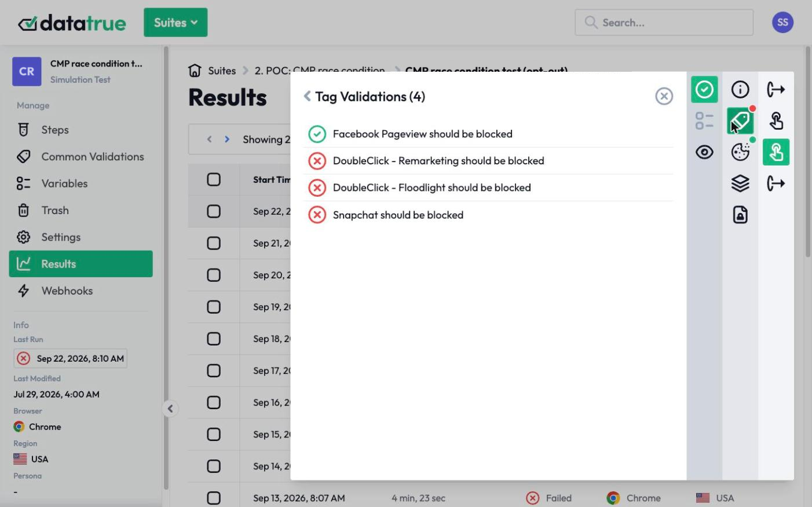Click the Search input field
This screenshot has height=507, width=812.
(x=664, y=23)
